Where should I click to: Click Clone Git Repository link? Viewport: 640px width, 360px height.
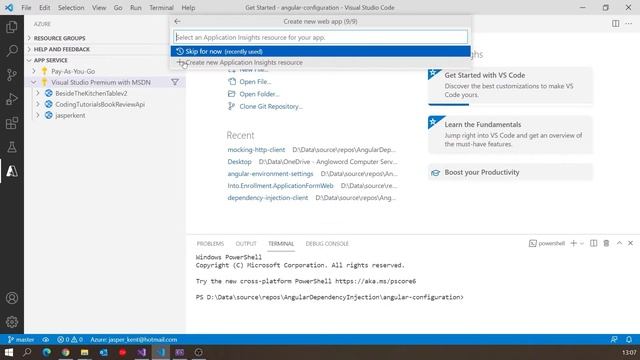click(x=271, y=106)
